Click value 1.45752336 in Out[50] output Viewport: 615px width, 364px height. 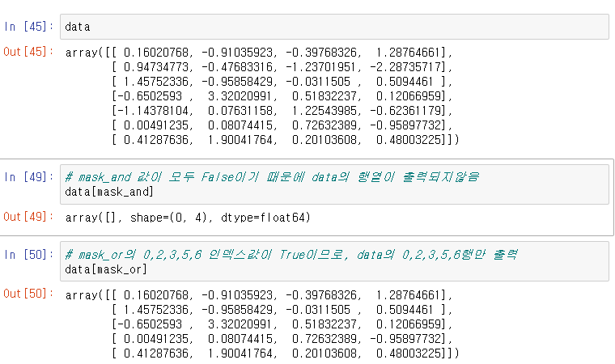[x=155, y=310]
